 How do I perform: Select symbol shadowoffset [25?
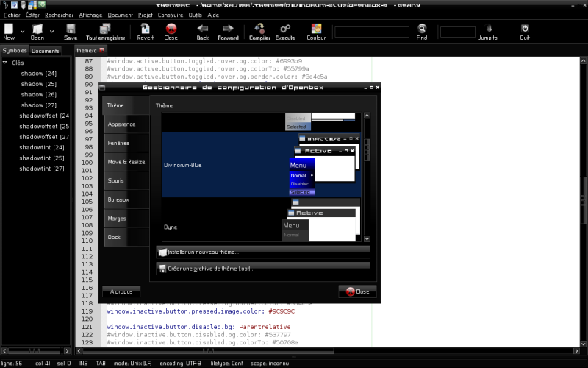click(x=44, y=126)
